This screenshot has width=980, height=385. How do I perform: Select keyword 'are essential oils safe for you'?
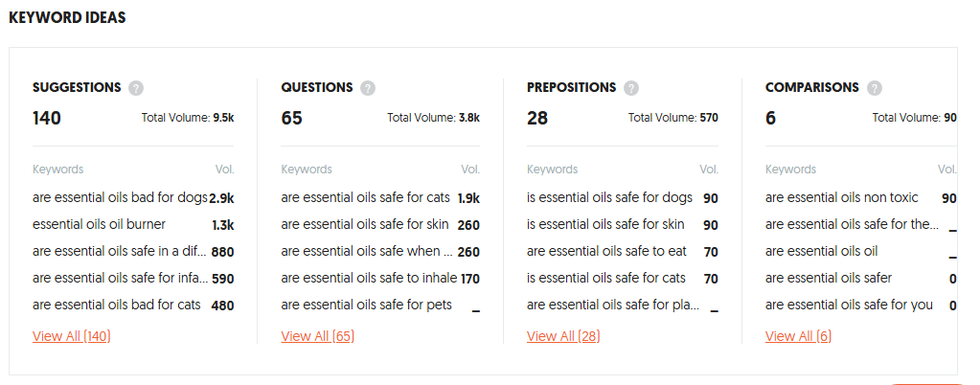coord(849,305)
